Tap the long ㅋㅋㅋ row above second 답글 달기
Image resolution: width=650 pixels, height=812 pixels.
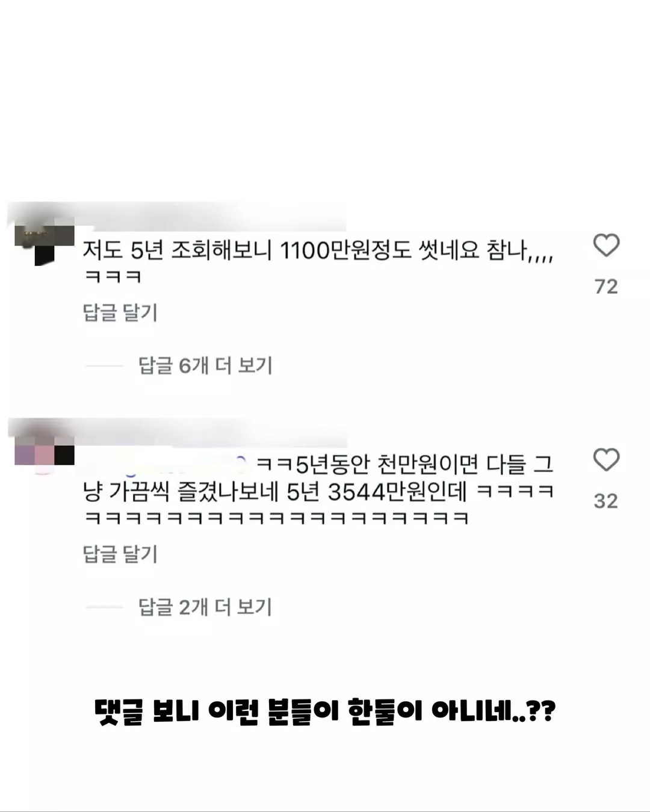276,518
